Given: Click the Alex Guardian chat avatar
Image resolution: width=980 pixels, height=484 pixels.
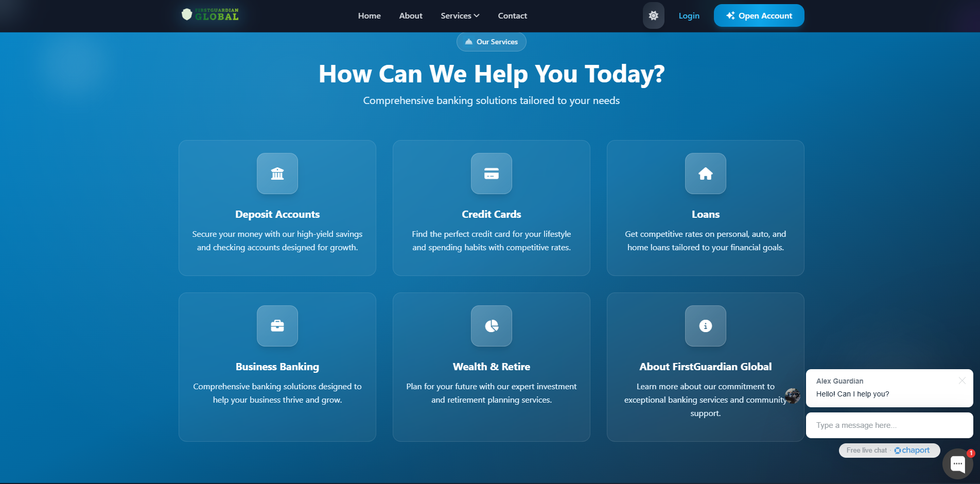Looking at the screenshot, I should click(x=793, y=395).
